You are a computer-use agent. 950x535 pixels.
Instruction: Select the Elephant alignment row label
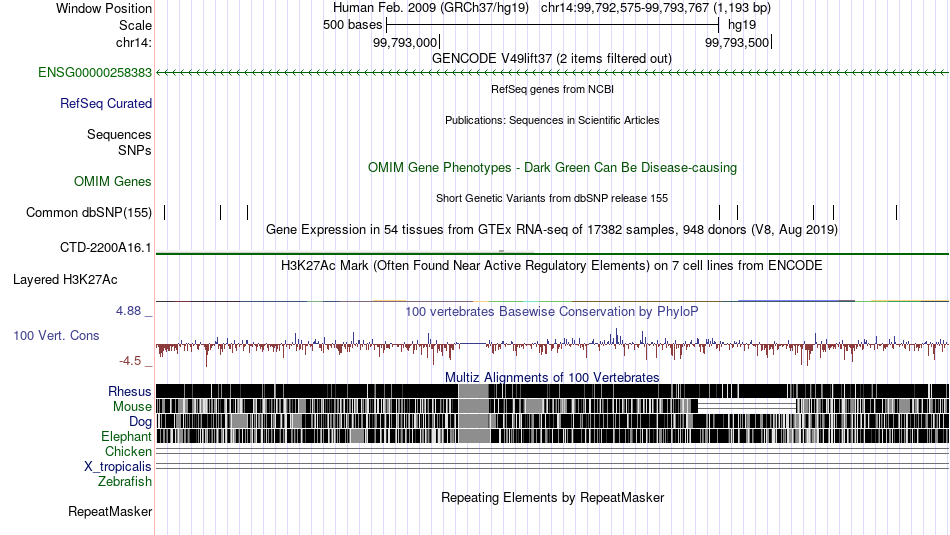126,437
